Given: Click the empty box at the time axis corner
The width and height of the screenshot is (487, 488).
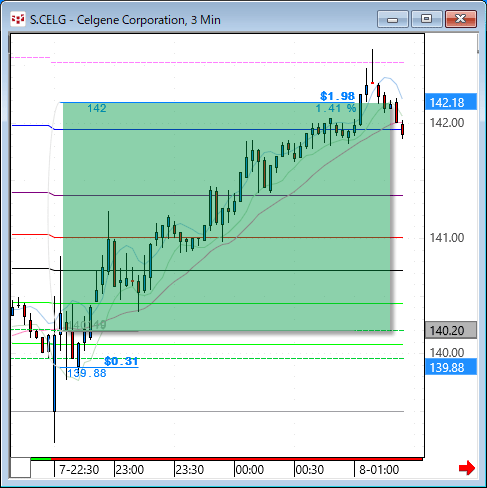Looking at the screenshot, I should point(20,468).
